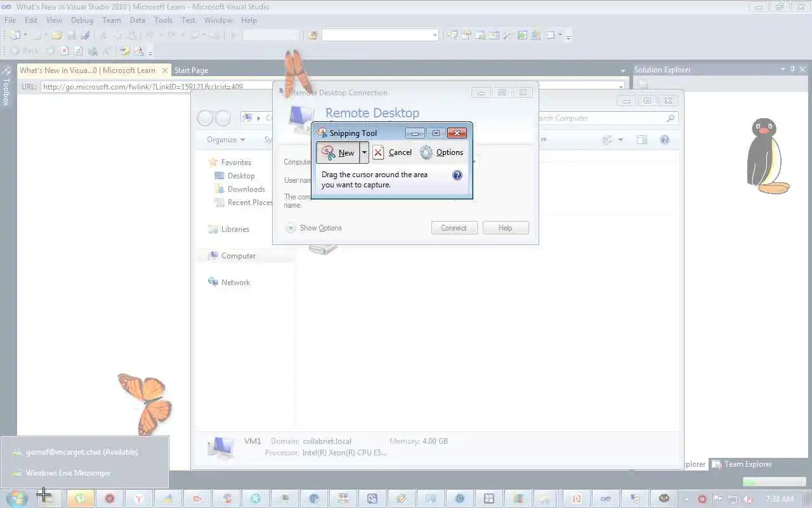Expand Show Options in Remote Desktop Connection
The height and width of the screenshot is (508, 812).
314,228
